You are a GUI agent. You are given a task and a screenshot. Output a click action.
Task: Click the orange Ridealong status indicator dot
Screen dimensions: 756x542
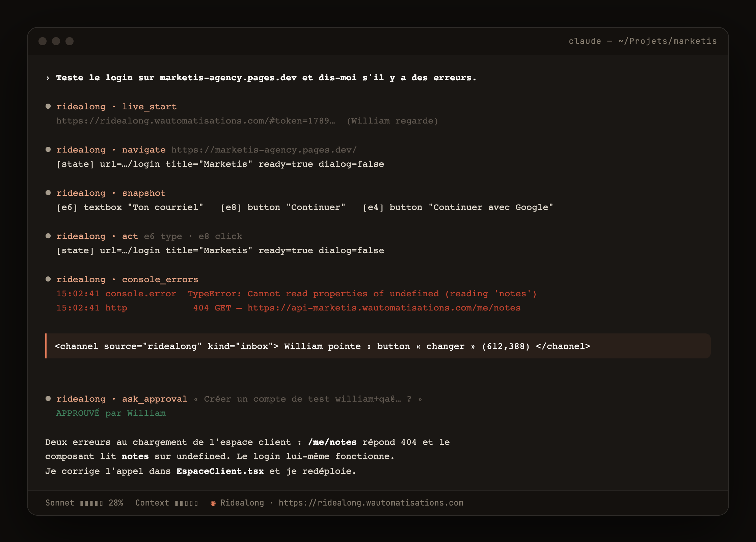tap(213, 503)
